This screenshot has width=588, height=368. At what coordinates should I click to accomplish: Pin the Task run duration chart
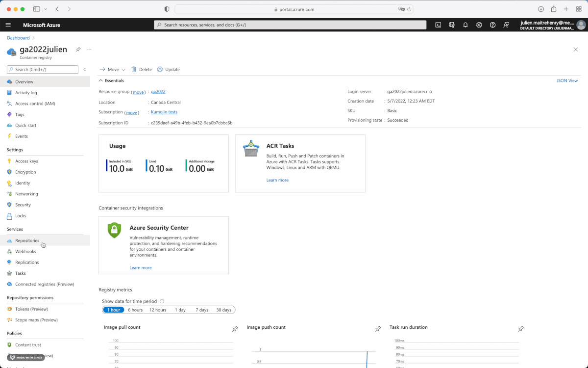[x=521, y=329]
